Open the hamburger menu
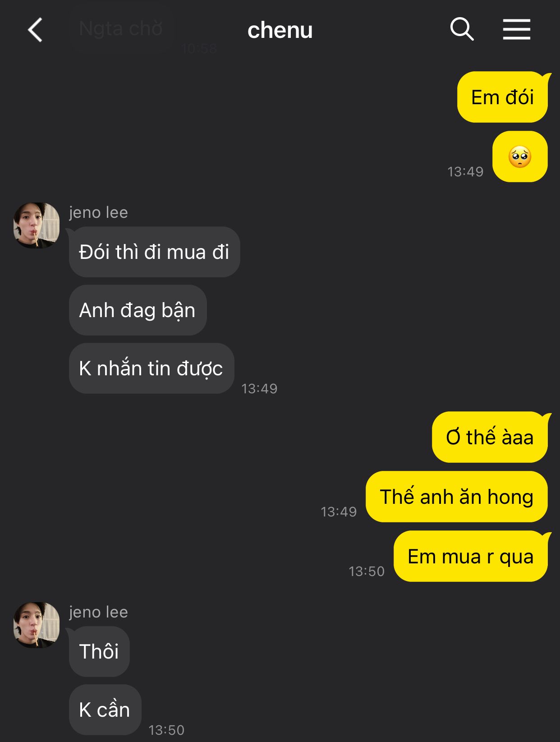This screenshot has width=560, height=742. pos(517,29)
